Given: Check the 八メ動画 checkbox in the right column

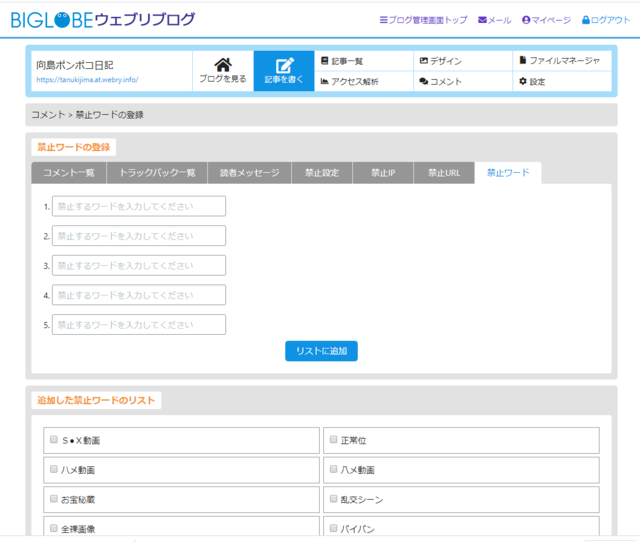Looking at the screenshot, I should 333,469.
